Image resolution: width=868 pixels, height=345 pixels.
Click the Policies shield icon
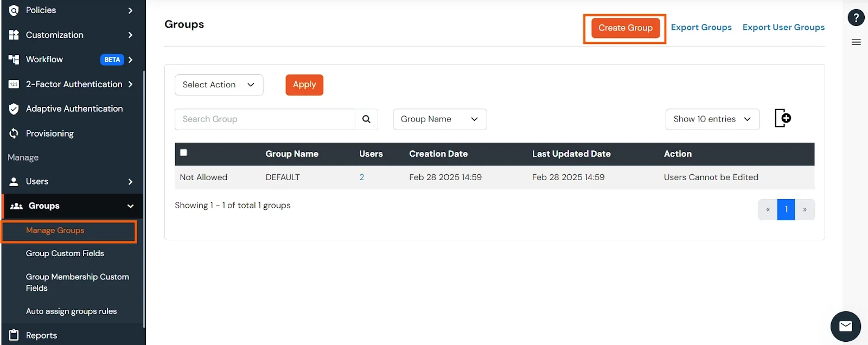[x=14, y=10]
